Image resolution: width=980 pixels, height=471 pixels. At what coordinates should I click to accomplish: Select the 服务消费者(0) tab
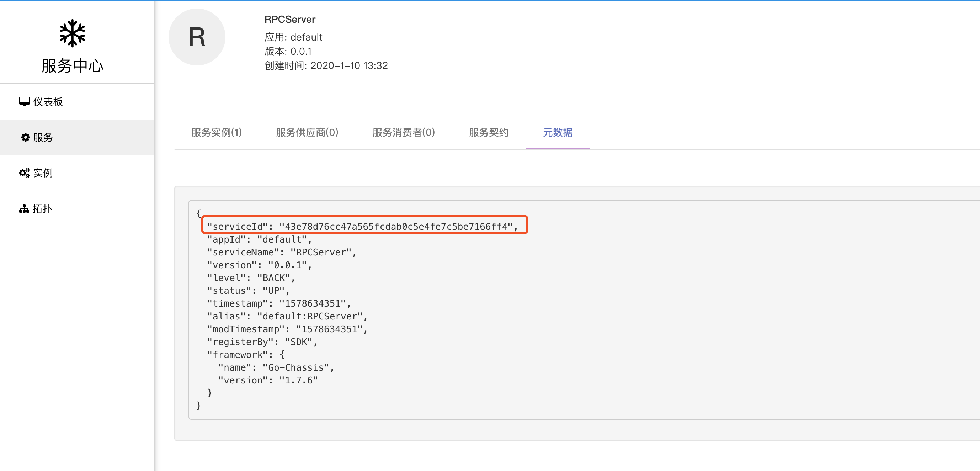click(x=403, y=132)
